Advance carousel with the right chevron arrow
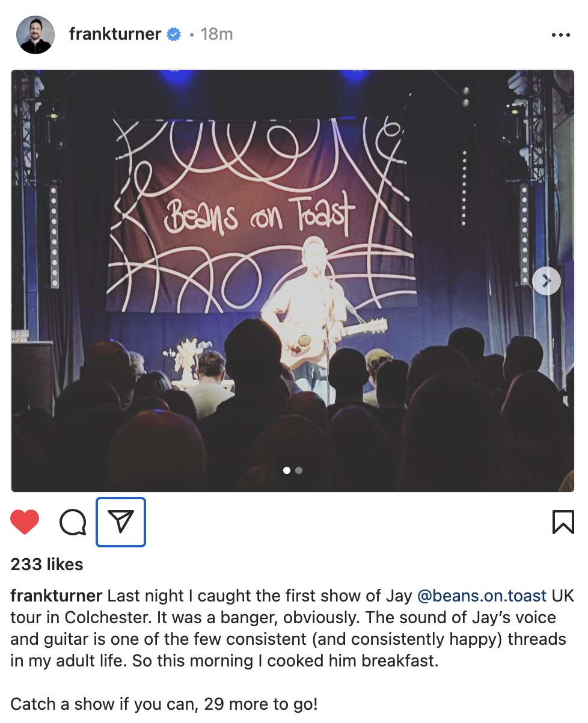Image resolution: width=588 pixels, height=723 pixels. pyautogui.click(x=547, y=281)
